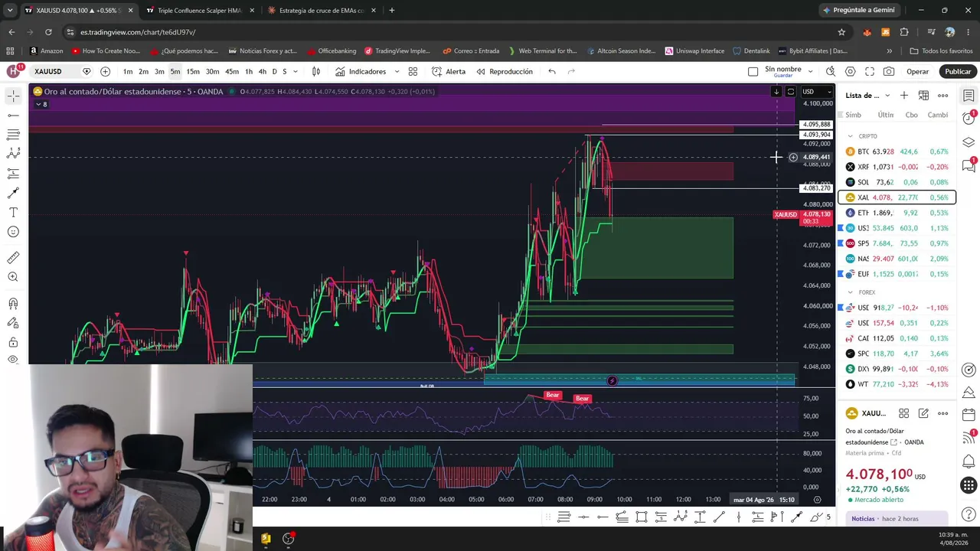Expand the timeframe list chevron
Image resolution: width=980 pixels, height=551 pixels.
point(296,71)
